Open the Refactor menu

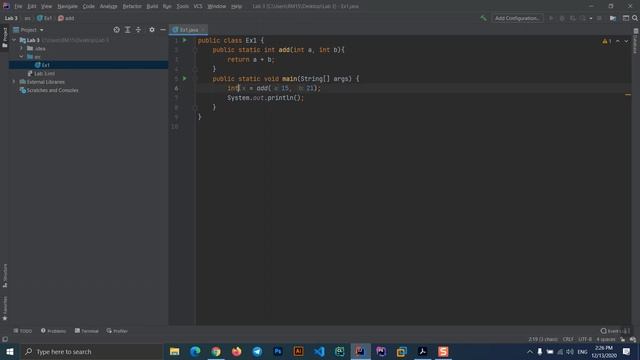pyautogui.click(x=132, y=7)
